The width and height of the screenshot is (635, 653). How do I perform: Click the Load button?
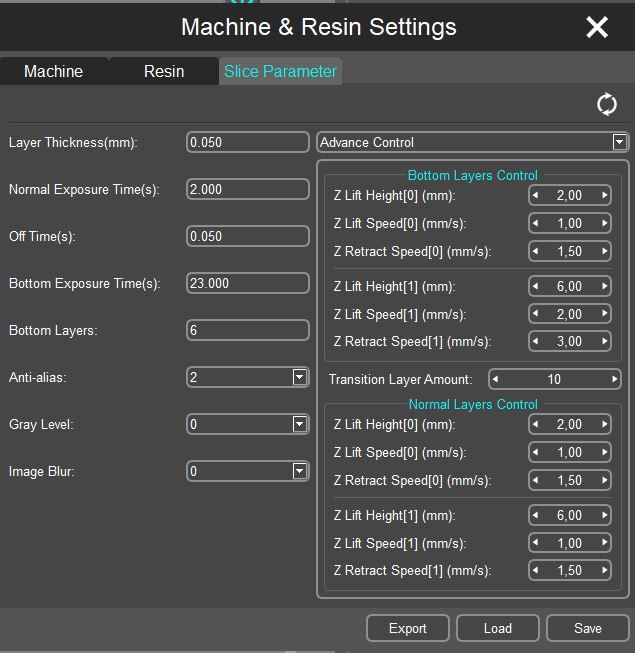point(497,628)
